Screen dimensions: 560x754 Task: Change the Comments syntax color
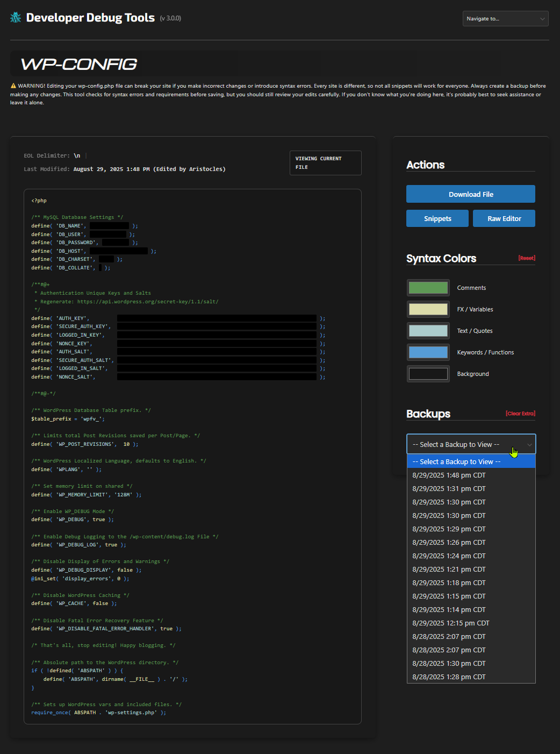428,287
